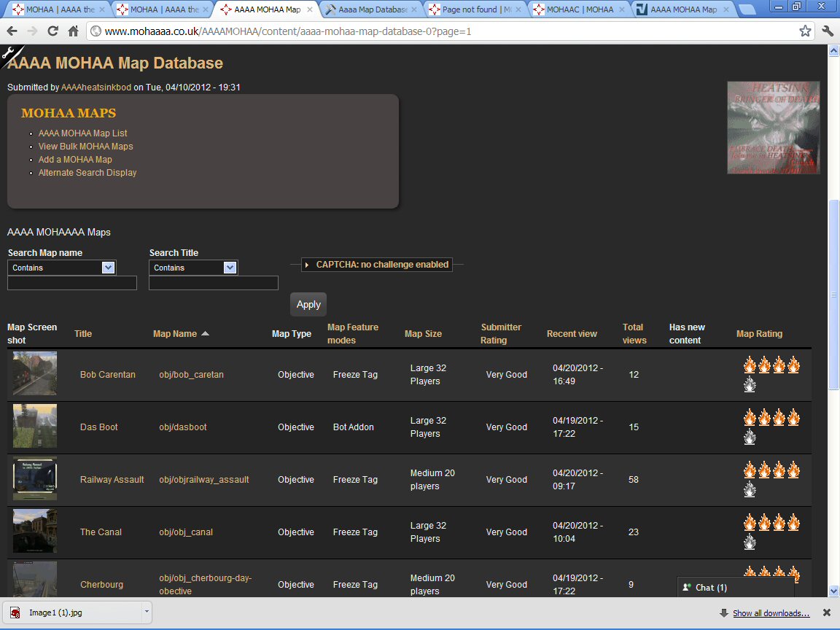Switch to MOHAAC | MOHAA tab
This screenshot has height=630, width=840.
[x=579, y=9]
